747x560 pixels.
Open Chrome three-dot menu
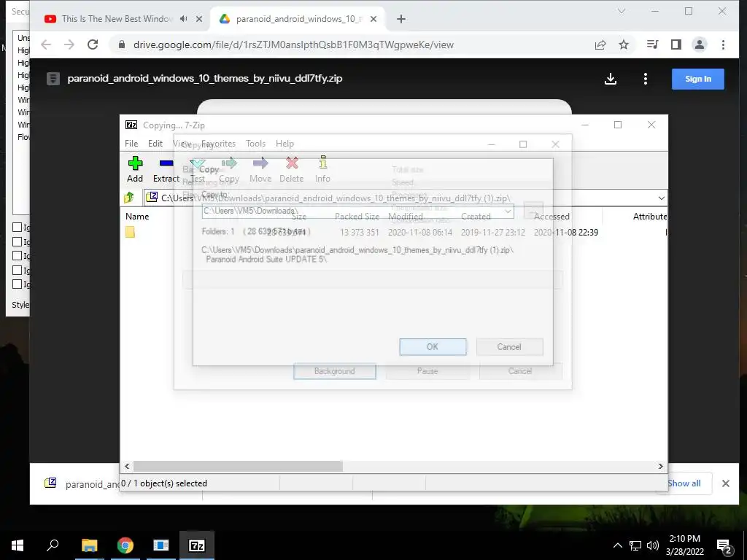click(x=723, y=44)
